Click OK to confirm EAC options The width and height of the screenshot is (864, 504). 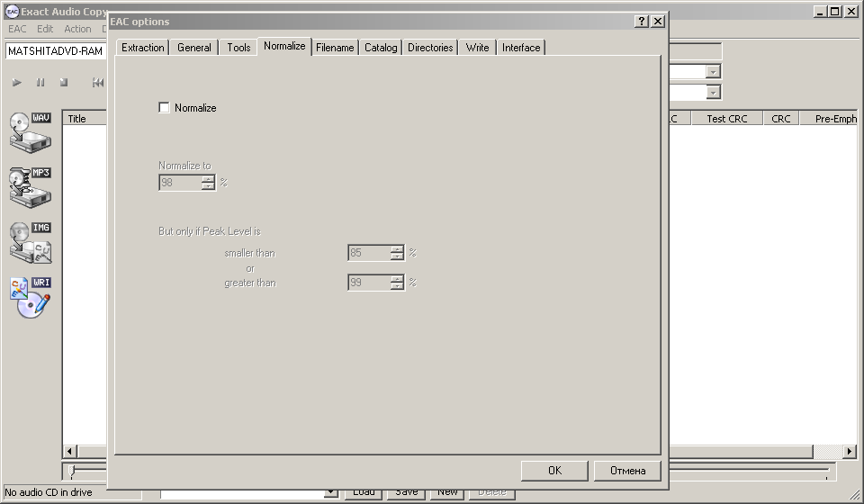click(554, 471)
